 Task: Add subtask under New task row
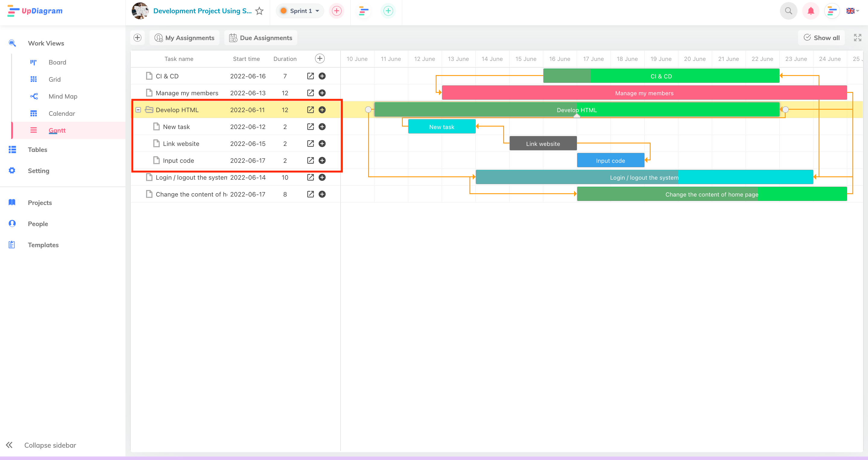click(322, 126)
